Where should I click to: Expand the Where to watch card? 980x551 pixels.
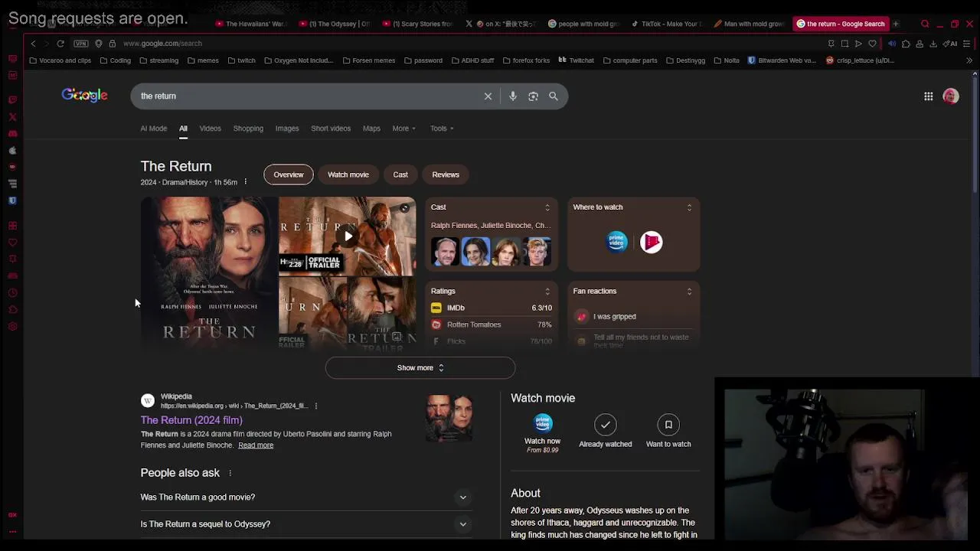689,207
